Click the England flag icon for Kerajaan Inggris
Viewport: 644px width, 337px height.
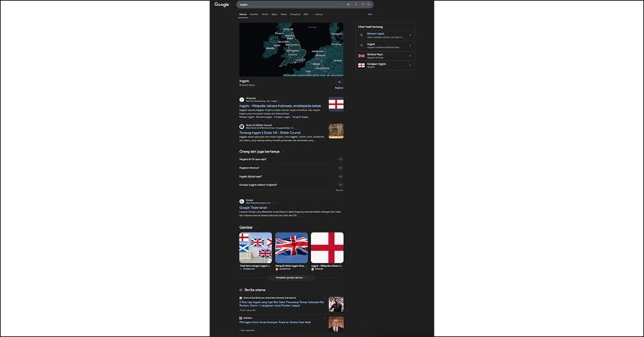361,66
